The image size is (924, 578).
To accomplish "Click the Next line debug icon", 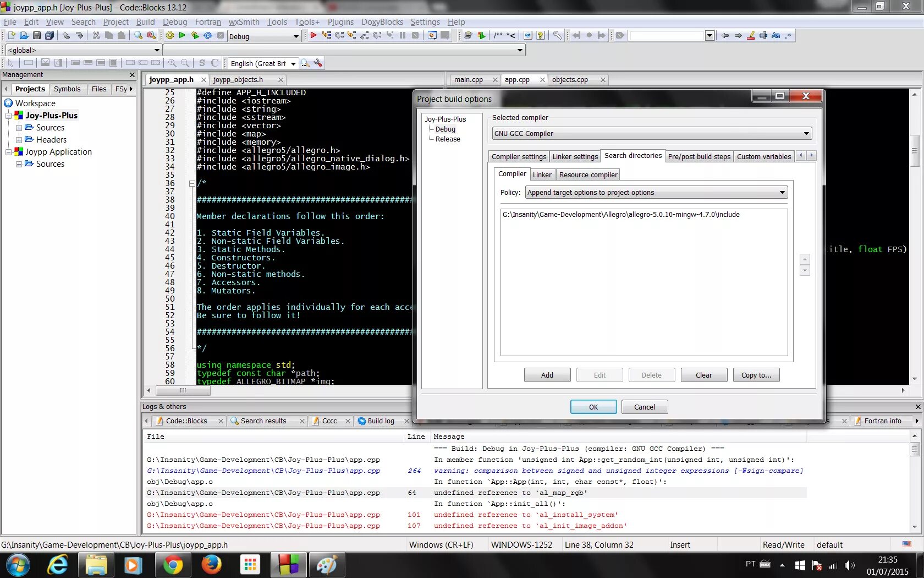I will [x=339, y=36].
